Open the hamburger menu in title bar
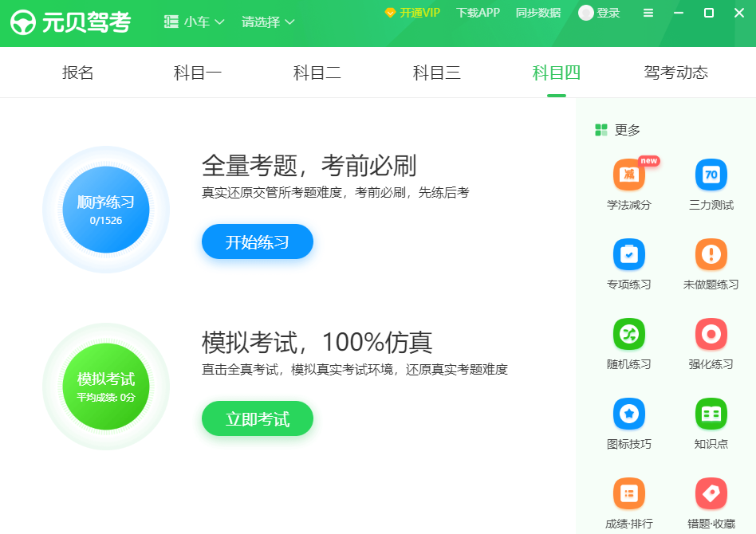756x534 pixels. pyautogui.click(x=648, y=13)
